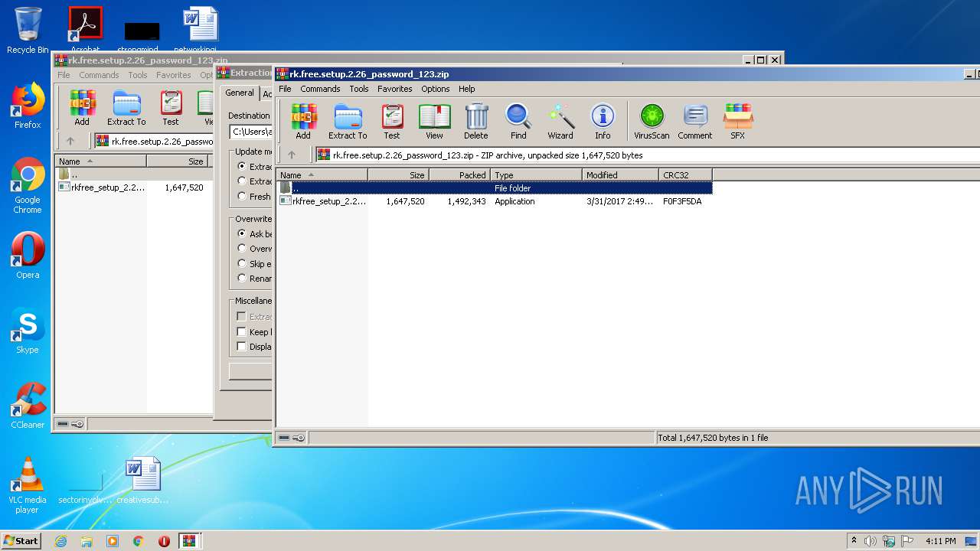Click up arrow in background WinRAR window
The image size is (980, 551).
point(70,141)
